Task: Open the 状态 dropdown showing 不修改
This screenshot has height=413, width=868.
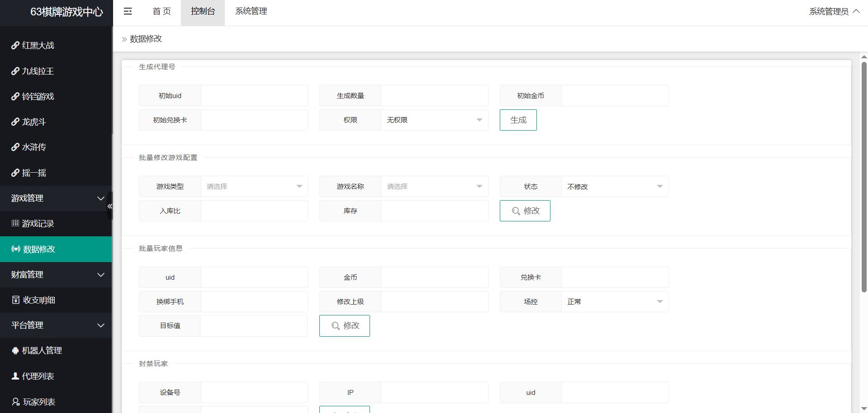Action: pos(615,187)
